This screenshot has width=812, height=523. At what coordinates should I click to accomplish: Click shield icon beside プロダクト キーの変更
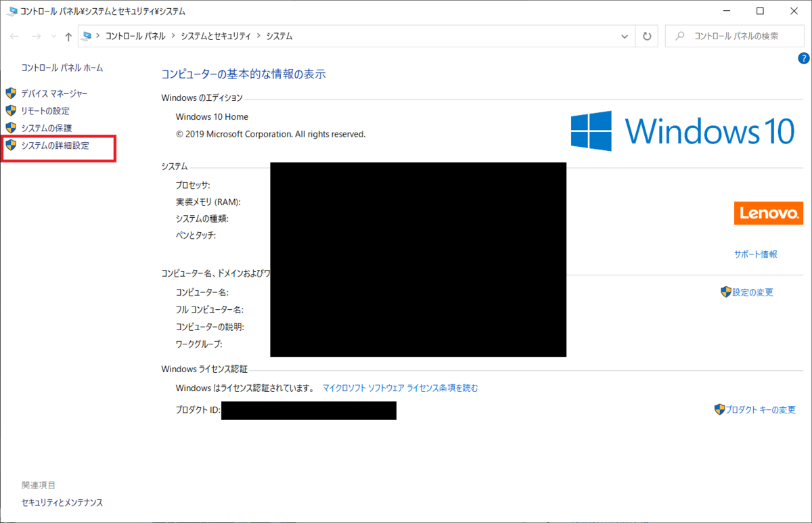tap(720, 410)
